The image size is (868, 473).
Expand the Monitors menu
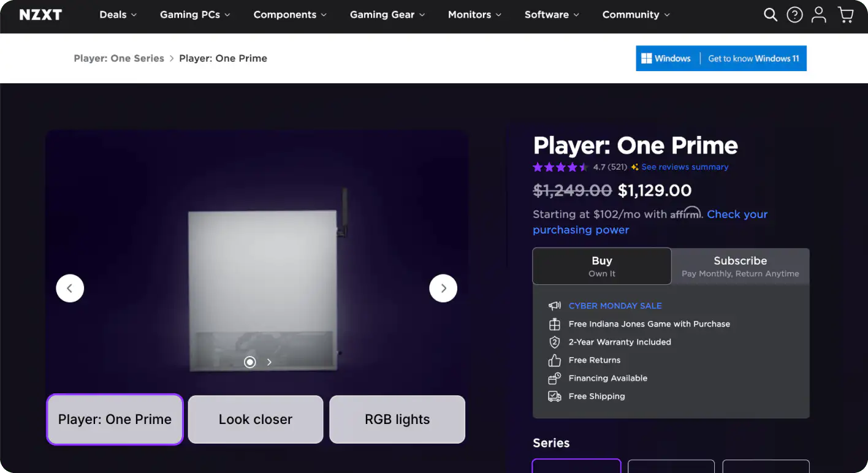coord(474,15)
